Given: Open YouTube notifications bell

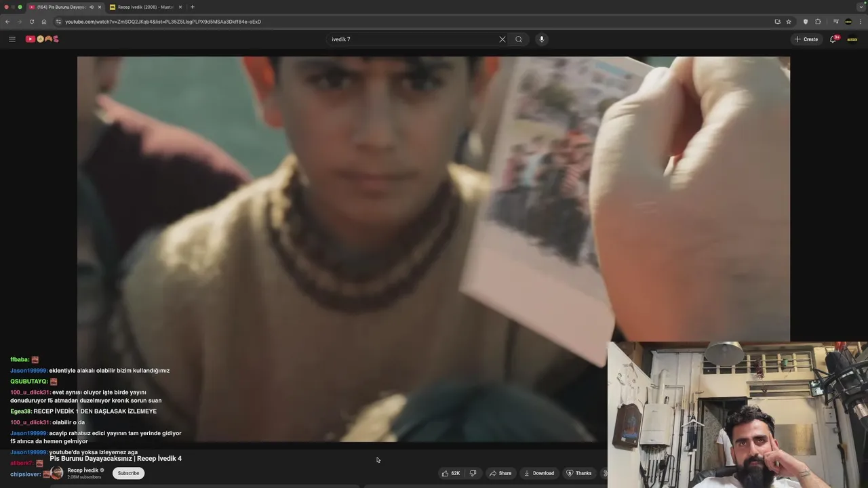Looking at the screenshot, I should [x=833, y=39].
